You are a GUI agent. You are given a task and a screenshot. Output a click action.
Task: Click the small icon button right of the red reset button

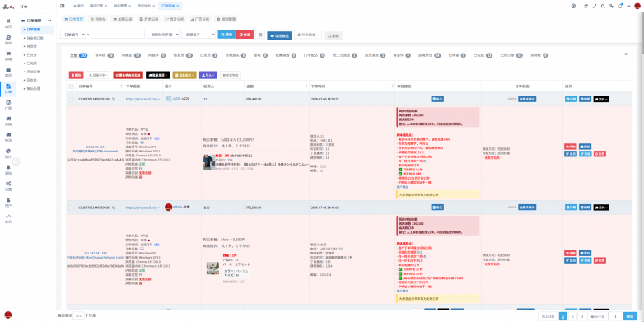(260, 35)
